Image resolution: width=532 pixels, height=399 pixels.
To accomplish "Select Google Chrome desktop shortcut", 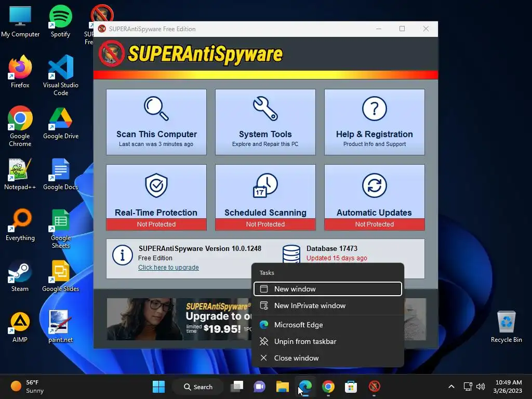I will pyautogui.click(x=20, y=126).
